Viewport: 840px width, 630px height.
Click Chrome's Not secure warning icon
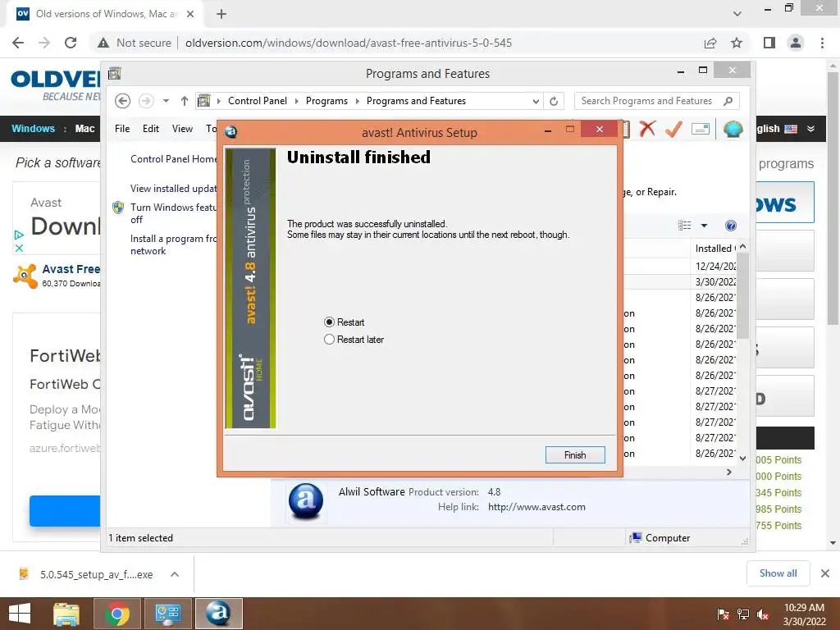(x=103, y=43)
